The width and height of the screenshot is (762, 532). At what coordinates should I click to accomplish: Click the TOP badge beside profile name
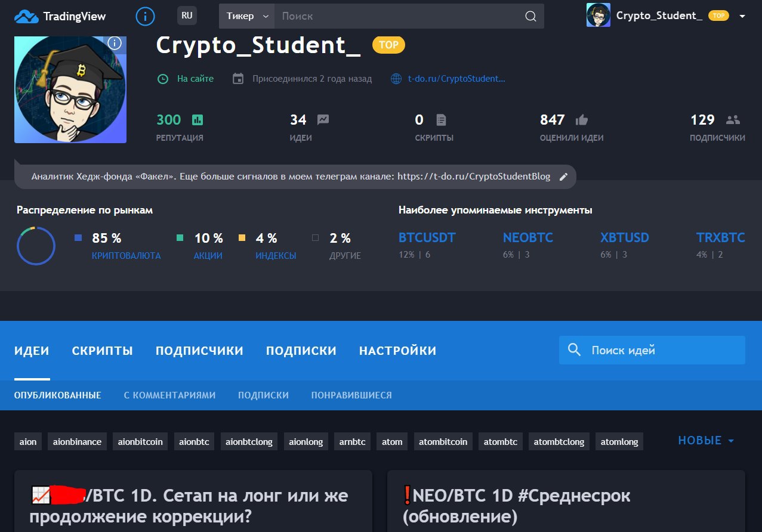pyautogui.click(x=388, y=45)
